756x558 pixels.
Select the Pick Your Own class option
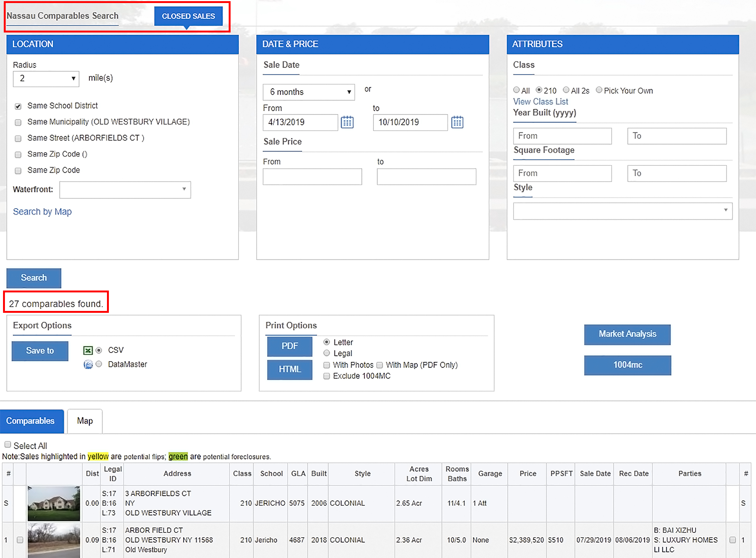point(599,90)
